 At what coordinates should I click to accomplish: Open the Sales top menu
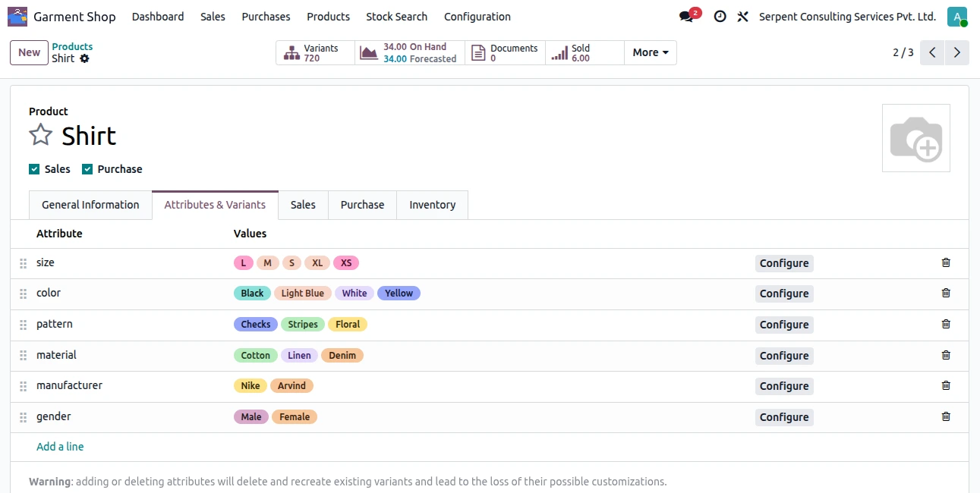click(x=213, y=17)
